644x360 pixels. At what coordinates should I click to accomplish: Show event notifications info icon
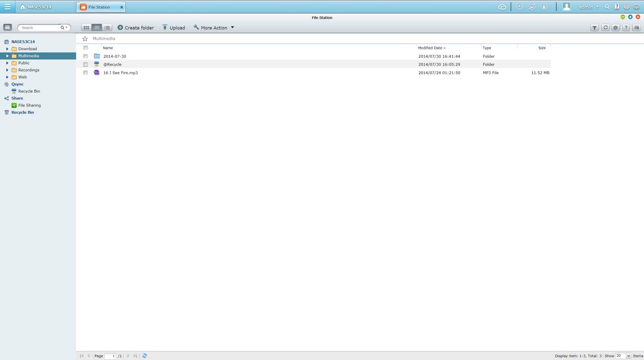544,7
